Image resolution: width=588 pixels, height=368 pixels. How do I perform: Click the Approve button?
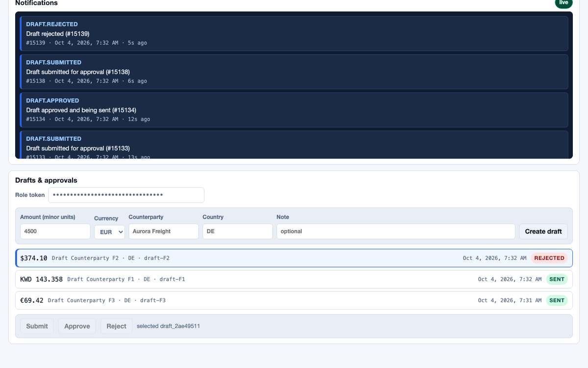tap(77, 326)
